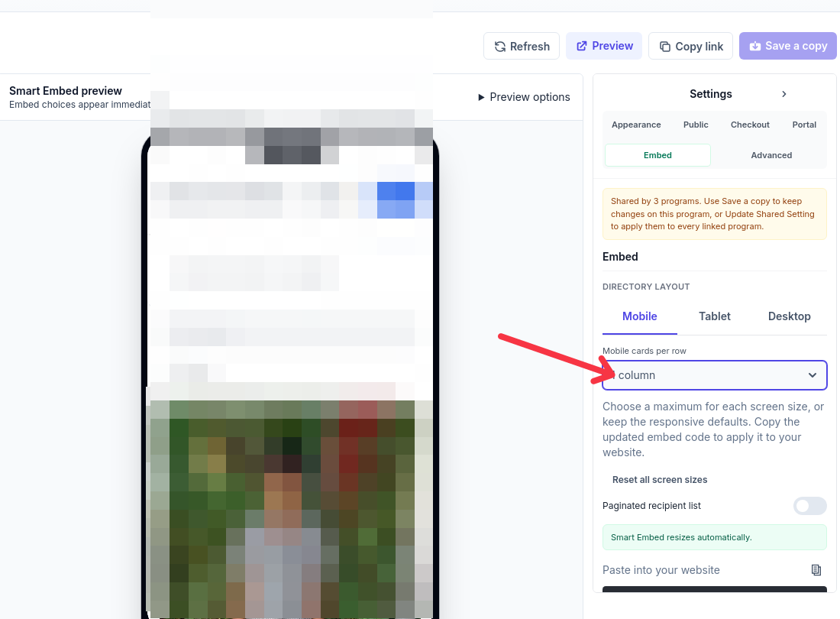The height and width of the screenshot is (619, 840).
Task: Click Reset all screen sizes
Action: pos(660,480)
